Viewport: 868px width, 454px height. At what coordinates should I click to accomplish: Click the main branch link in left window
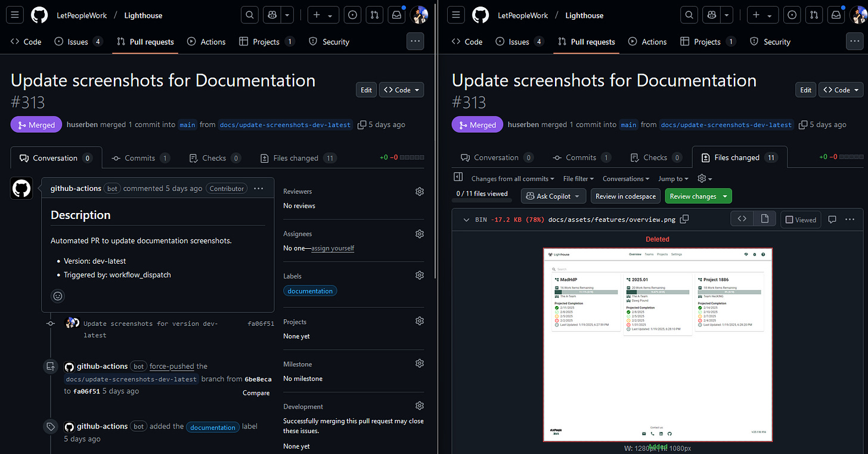[x=188, y=125]
